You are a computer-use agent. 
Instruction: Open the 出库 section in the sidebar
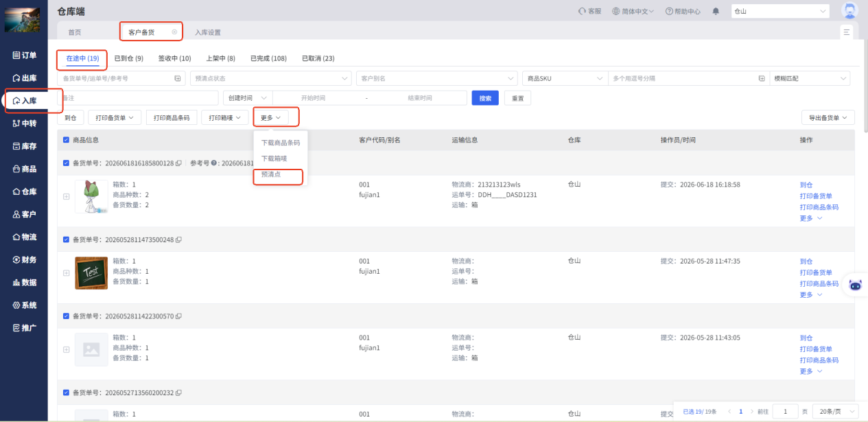25,78
